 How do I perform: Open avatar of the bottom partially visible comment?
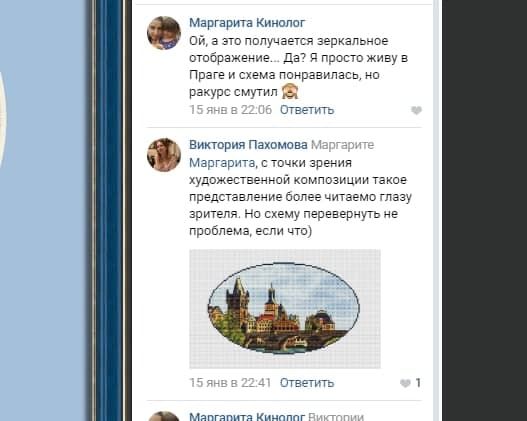164,416
